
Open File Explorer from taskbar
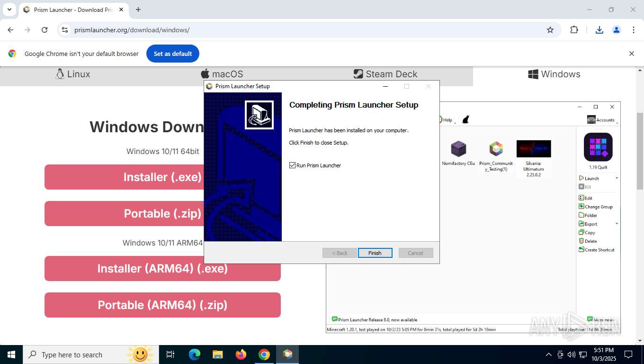pyautogui.click(x=217, y=355)
